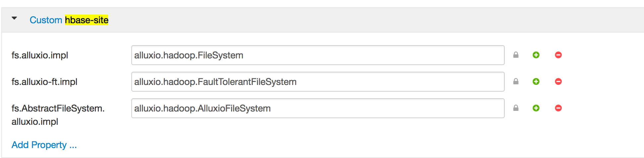Click the Custom hbase-site header link
The height and width of the screenshot is (158, 644).
[x=69, y=20]
